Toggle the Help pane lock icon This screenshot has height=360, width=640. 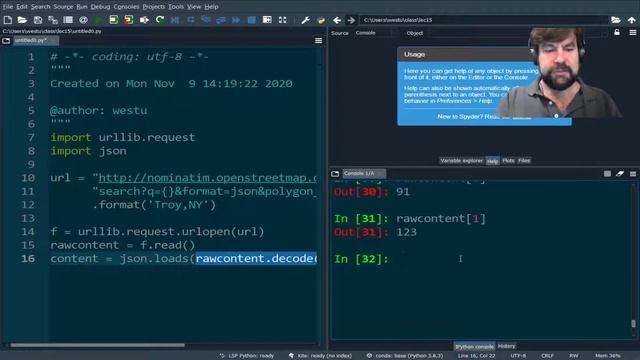pyautogui.click(x=617, y=32)
